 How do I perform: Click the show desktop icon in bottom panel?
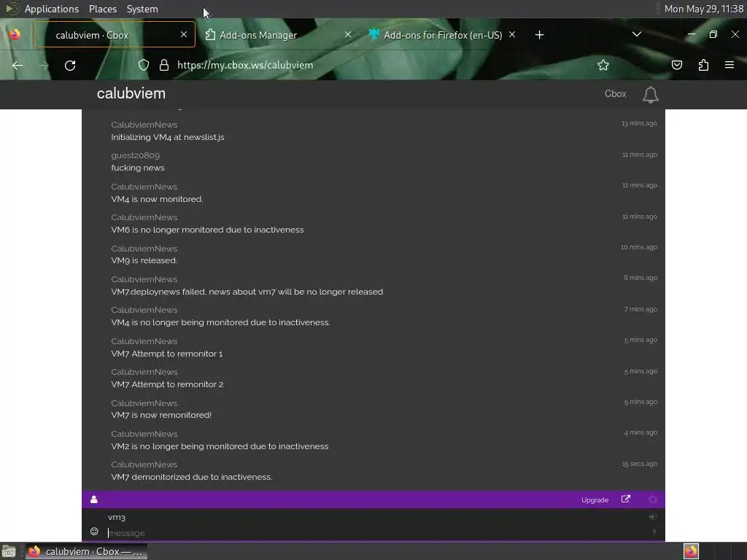click(x=9, y=551)
